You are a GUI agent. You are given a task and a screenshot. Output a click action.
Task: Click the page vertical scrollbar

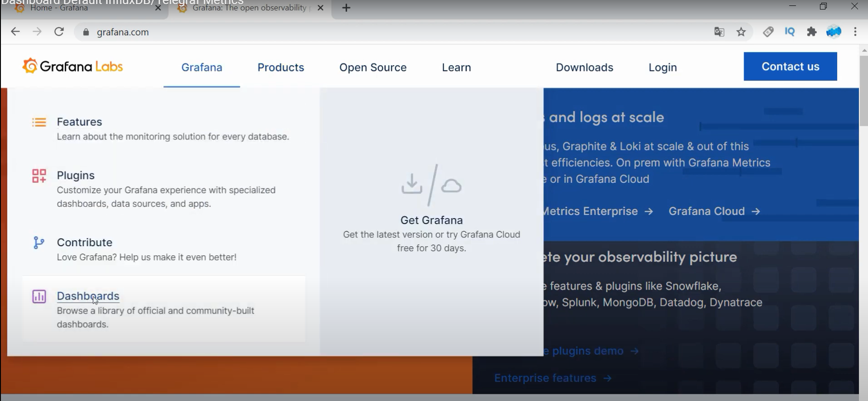coord(863,91)
